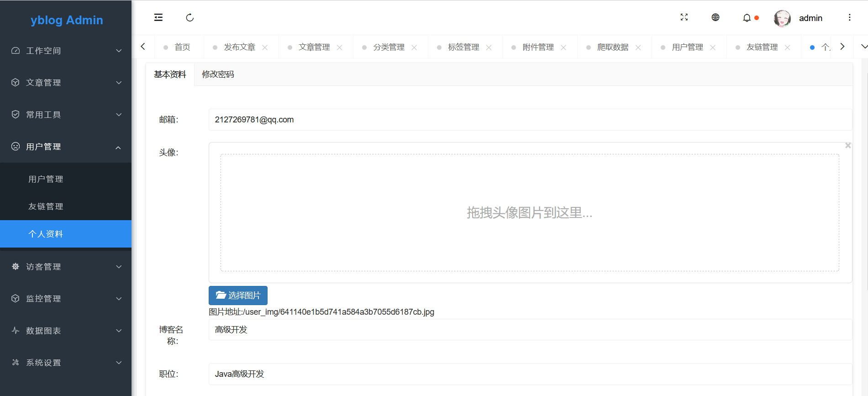This screenshot has height=396, width=868.
Task: Open the language globe icon
Action: click(x=715, y=17)
